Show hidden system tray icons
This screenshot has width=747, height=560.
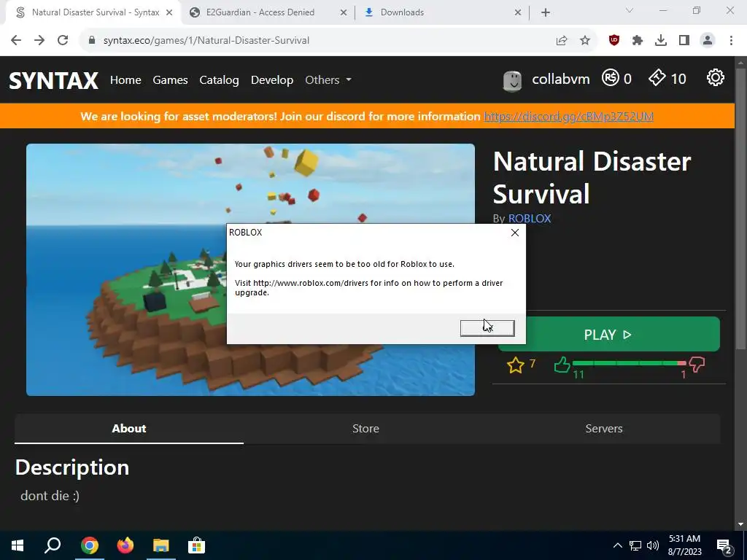[x=617, y=545]
